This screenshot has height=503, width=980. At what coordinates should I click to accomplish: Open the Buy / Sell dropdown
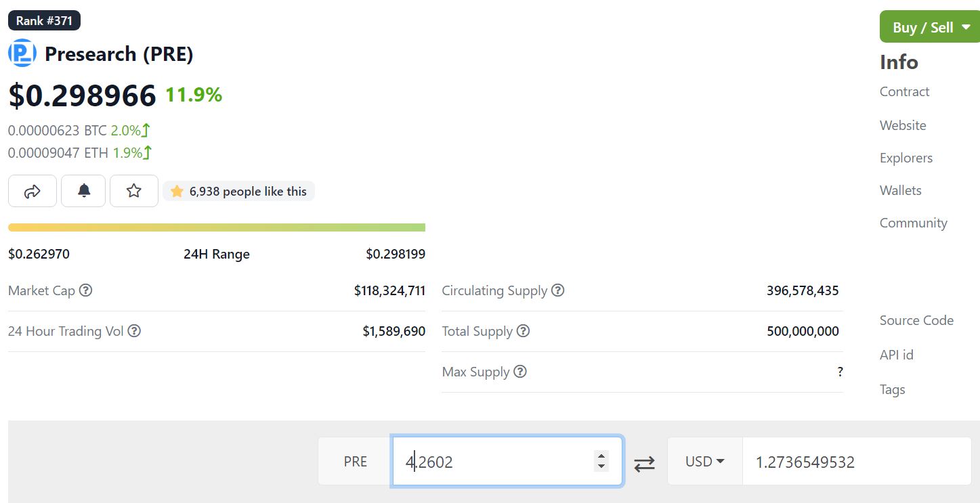(930, 27)
